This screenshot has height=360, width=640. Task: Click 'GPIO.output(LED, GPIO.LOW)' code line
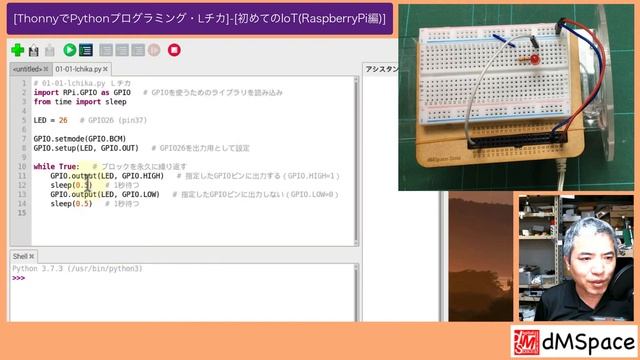(x=105, y=194)
